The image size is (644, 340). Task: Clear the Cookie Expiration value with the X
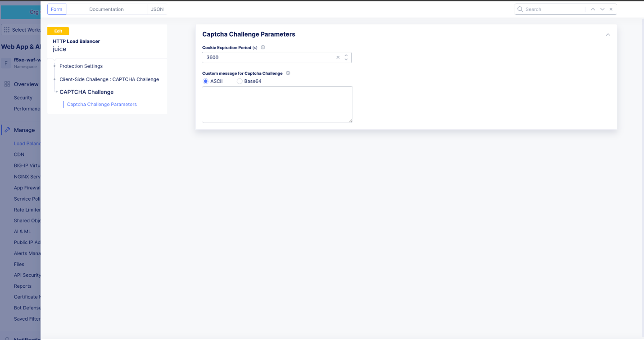coord(338,57)
